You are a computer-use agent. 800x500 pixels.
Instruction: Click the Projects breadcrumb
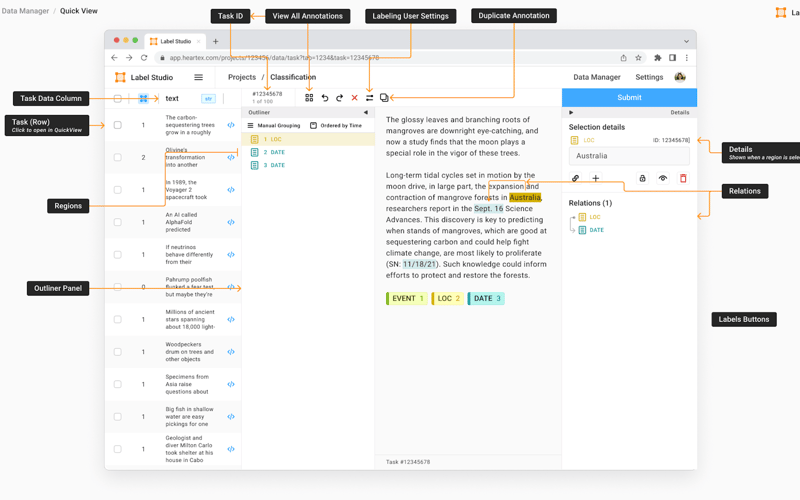click(242, 77)
